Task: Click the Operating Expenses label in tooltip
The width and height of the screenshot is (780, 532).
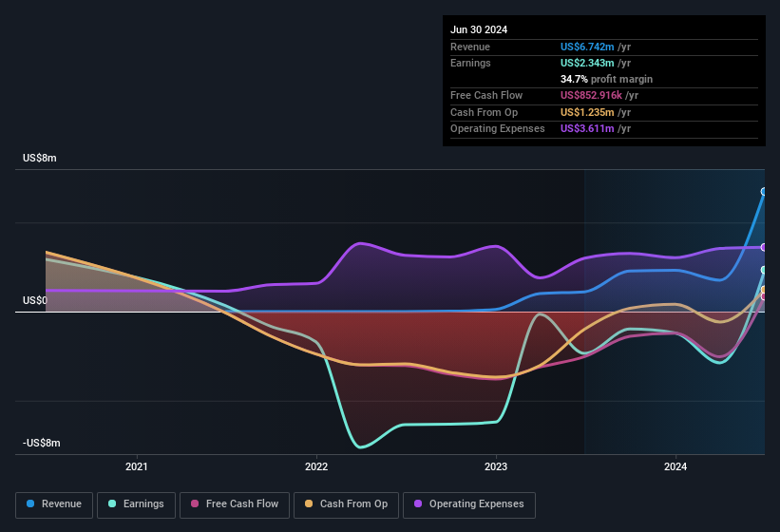Action: pyautogui.click(x=498, y=129)
